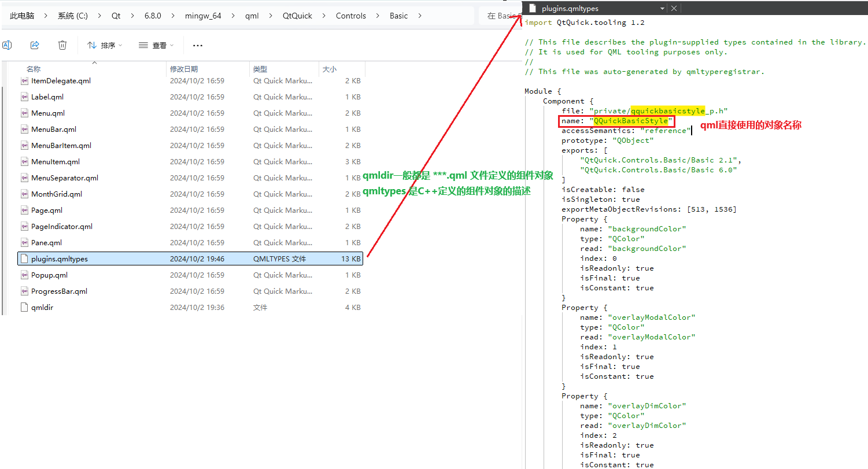Navigate to qml breadcrumb folder
This screenshot has height=469, width=868.
[252, 16]
